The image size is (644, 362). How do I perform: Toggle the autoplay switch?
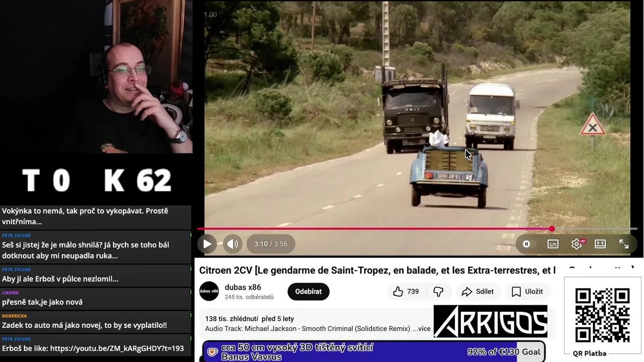point(526,244)
